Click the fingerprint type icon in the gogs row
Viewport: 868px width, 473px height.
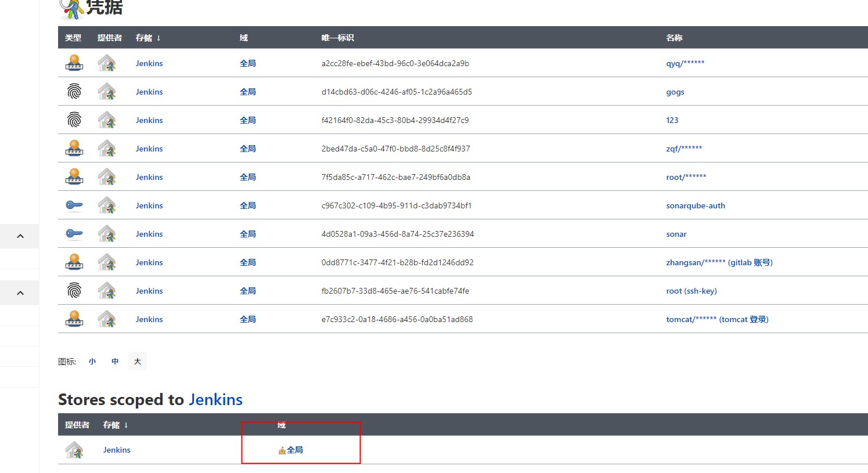(74, 91)
